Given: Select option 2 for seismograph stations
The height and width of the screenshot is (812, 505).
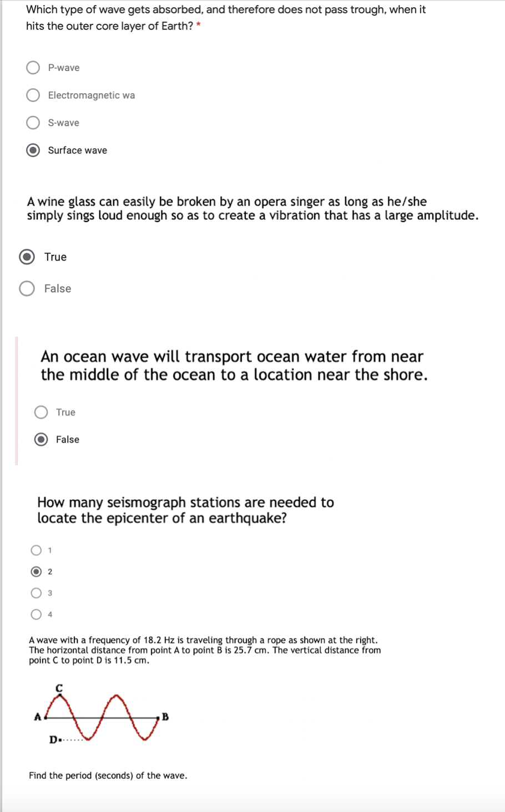Looking at the screenshot, I should [x=36, y=571].
